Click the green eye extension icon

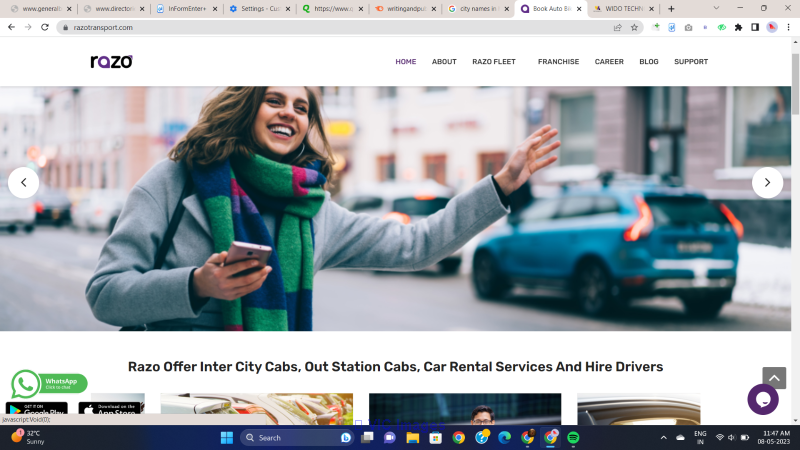click(721, 28)
